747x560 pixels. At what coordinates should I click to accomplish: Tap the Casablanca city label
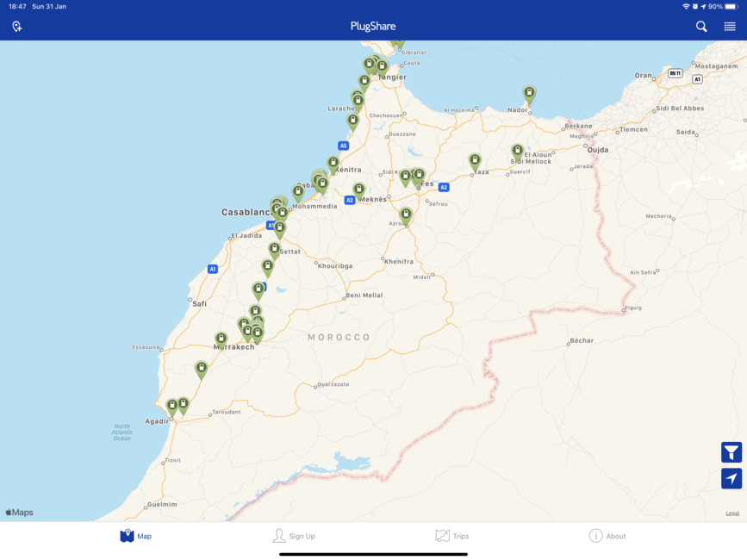246,213
